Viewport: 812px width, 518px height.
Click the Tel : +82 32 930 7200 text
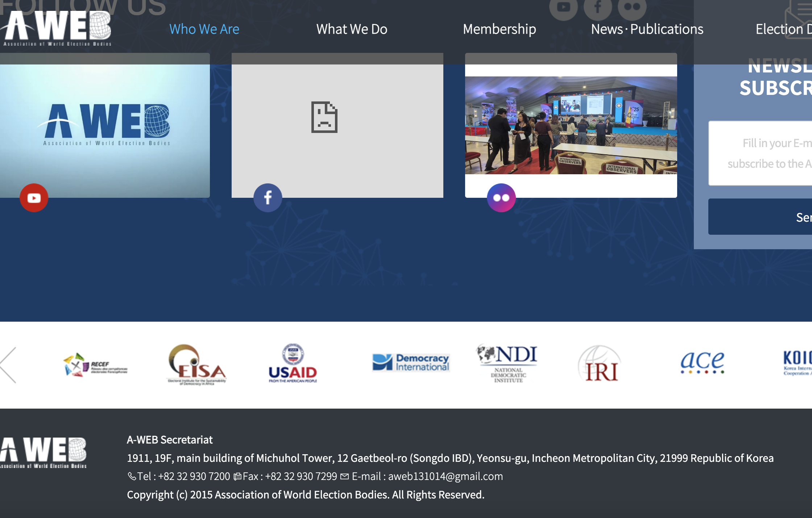tap(183, 476)
